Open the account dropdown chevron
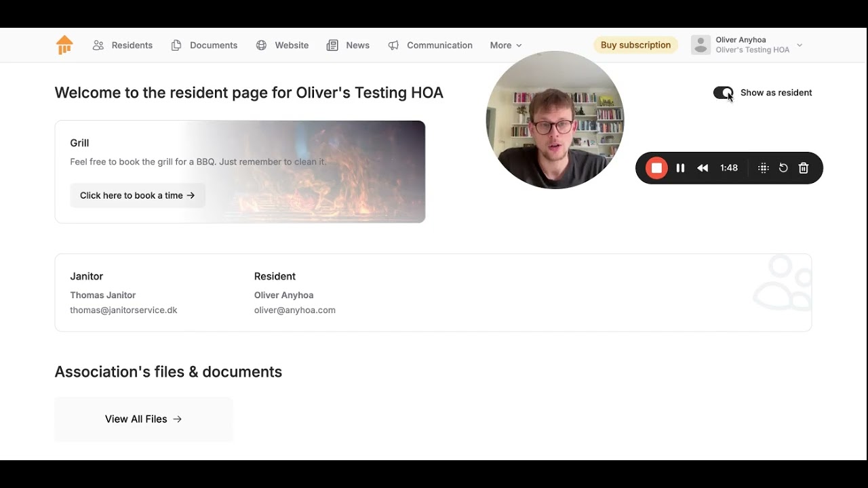The height and width of the screenshot is (488, 868). [800, 45]
